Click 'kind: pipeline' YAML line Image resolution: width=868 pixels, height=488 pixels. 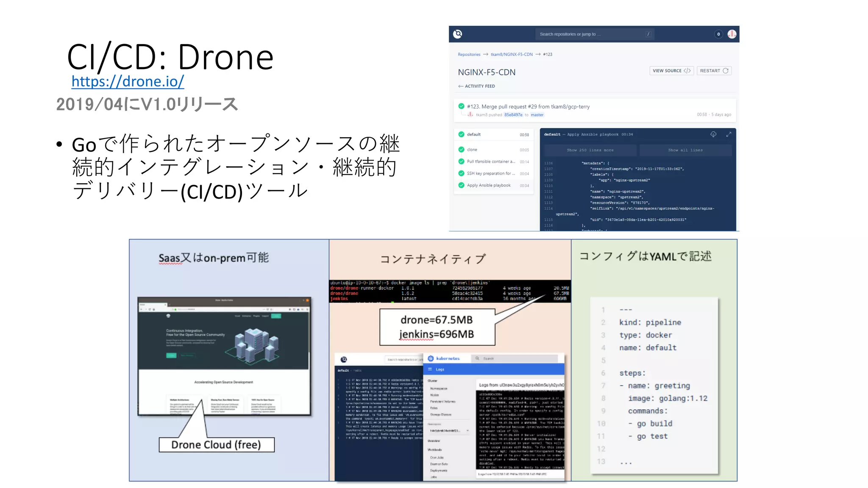(x=650, y=322)
